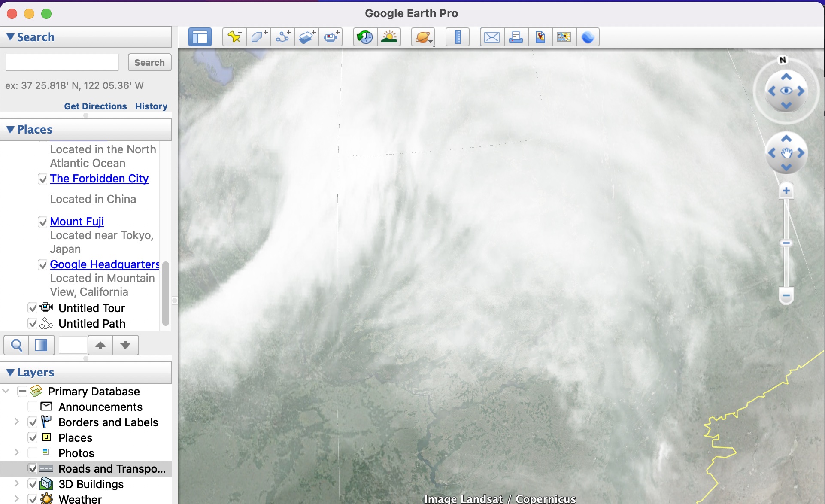825x504 pixels.
Task: Select Untitled Path item
Action: (92, 324)
